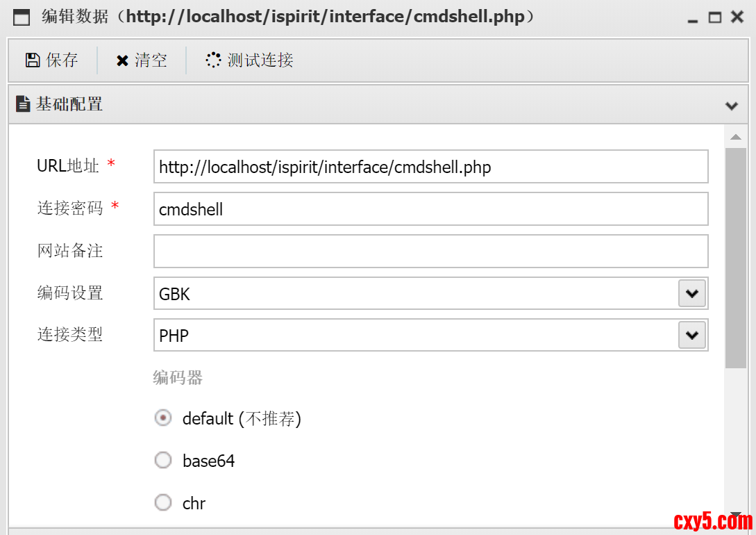756x535 pixels.
Task: Click the vertical scrollbar thumb
Action: tap(735, 257)
